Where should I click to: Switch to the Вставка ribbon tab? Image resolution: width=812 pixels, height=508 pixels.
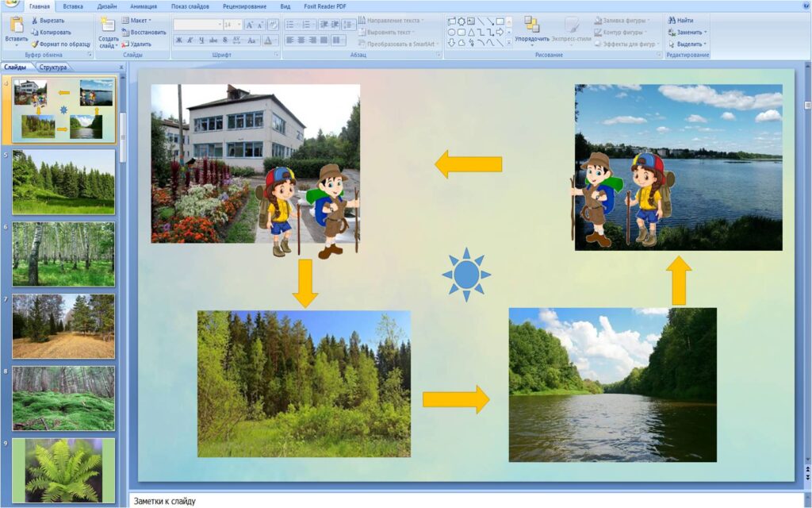pos(73,6)
